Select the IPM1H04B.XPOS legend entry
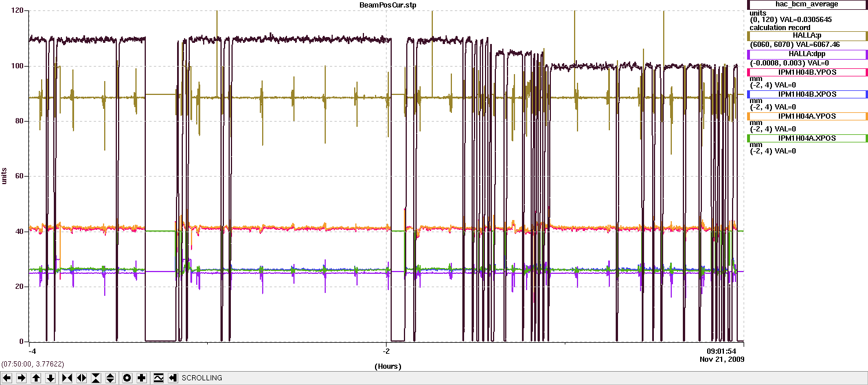The height and width of the screenshot is (385, 868). [808, 94]
